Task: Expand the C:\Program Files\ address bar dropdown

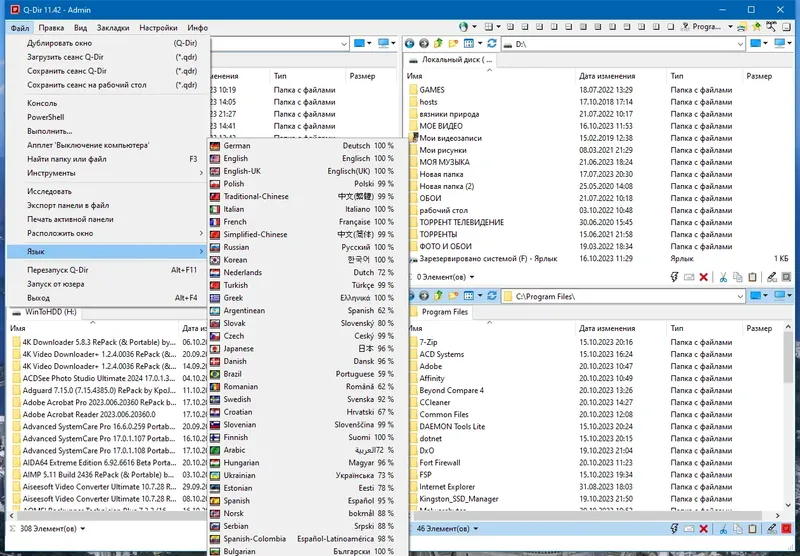Action: (x=740, y=296)
